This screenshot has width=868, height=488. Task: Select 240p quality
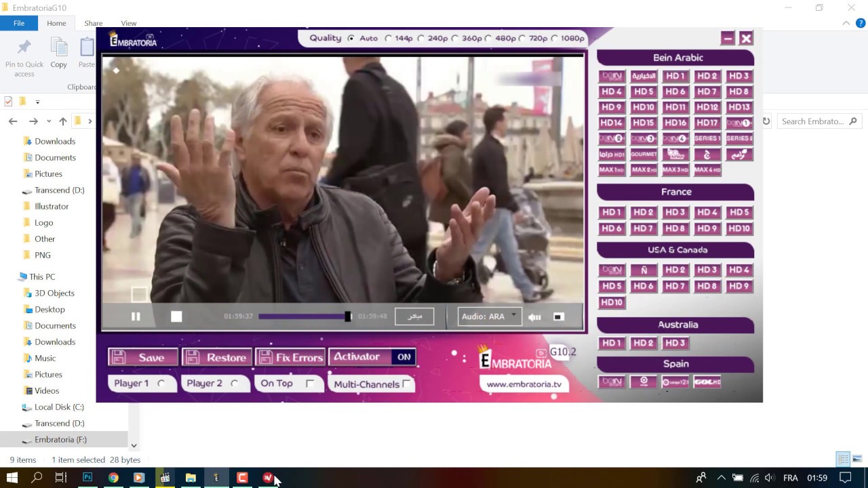pos(421,39)
